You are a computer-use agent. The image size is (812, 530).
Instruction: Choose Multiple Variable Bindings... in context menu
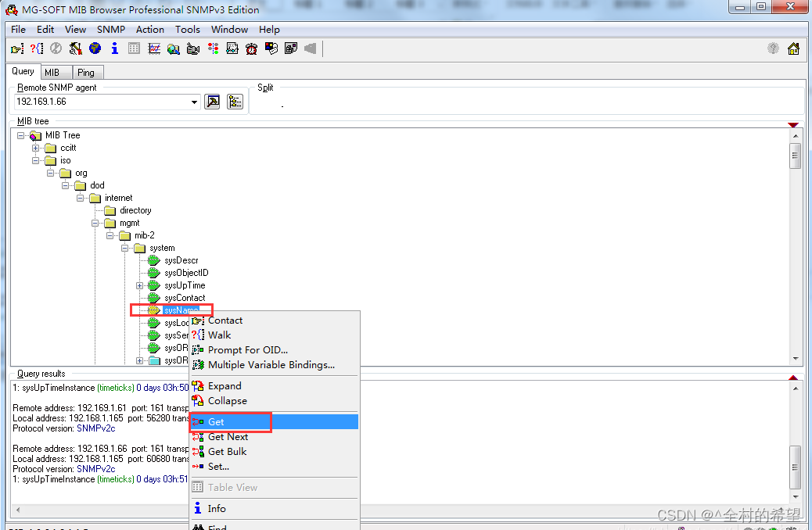click(274, 365)
